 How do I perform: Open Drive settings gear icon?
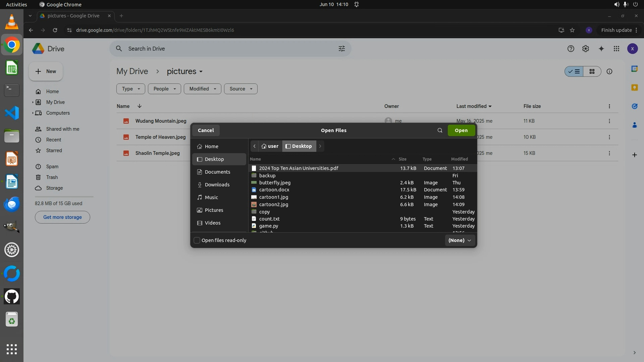(586, 49)
